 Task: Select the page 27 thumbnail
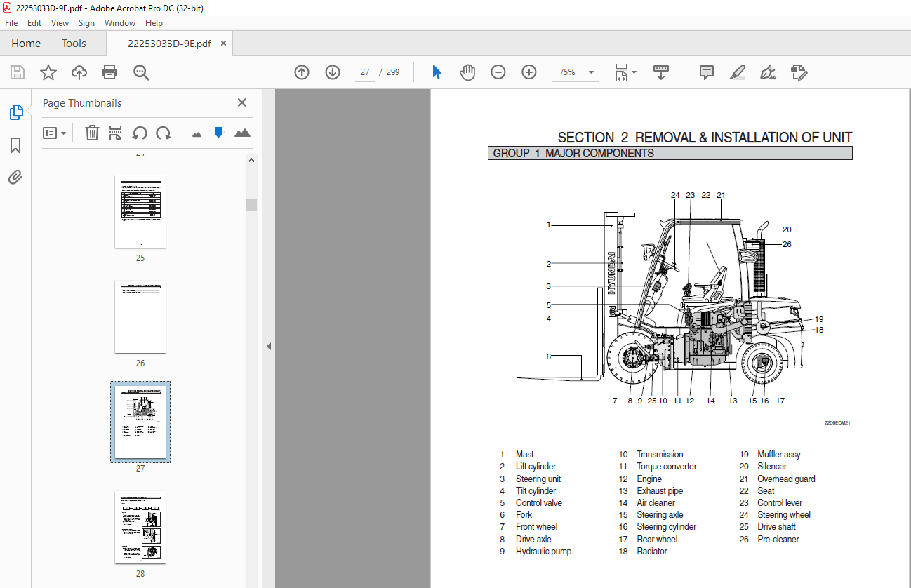point(140,422)
